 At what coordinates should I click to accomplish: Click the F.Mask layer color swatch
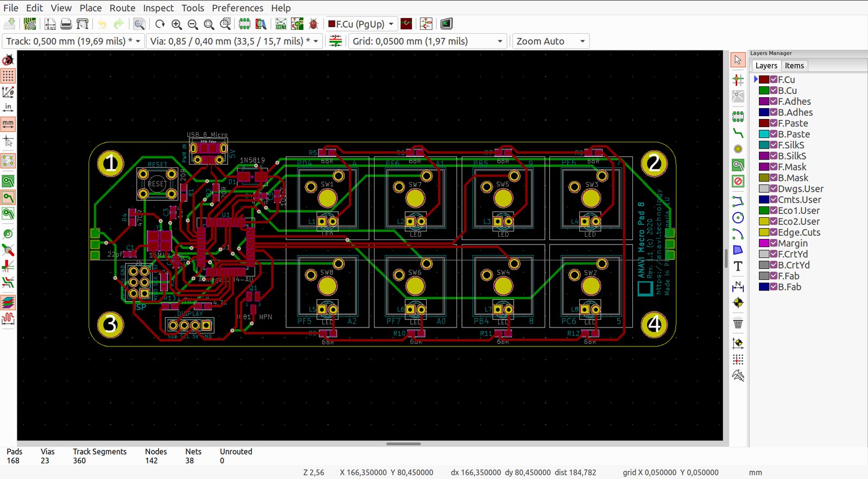click(x=764, y=167)
